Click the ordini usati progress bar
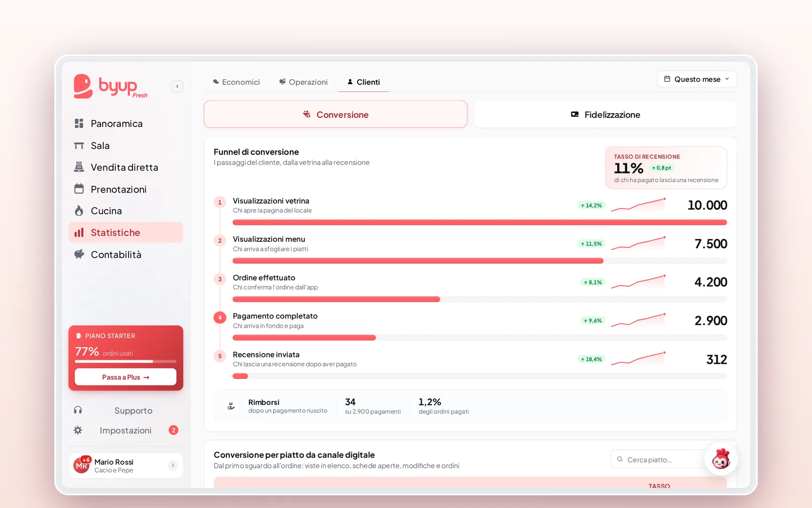This screenshot has height=508, width=812. pyautogui.click(x=125, y=361)
